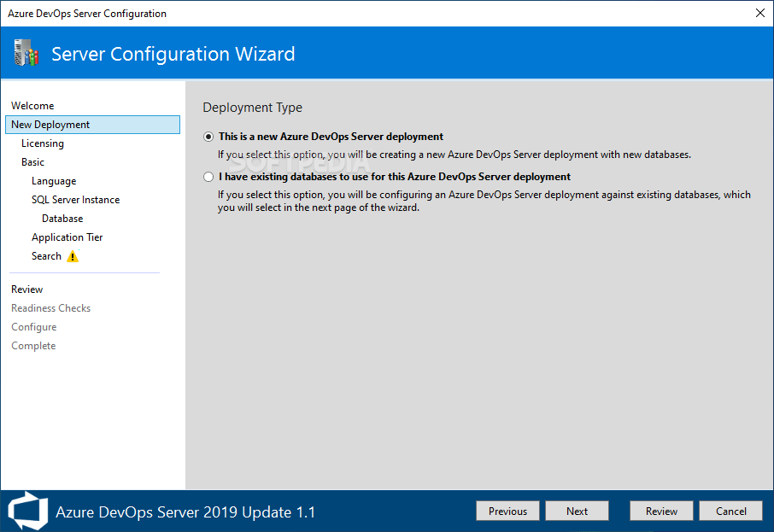Cancel the configuration wizard
The image size is (774, 532).
(x=730, y=510)
